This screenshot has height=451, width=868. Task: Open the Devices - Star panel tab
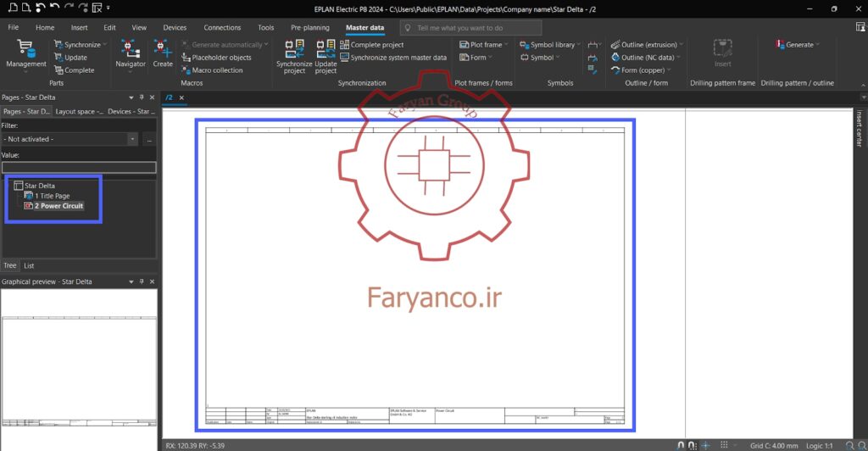[x=131, y=112]
